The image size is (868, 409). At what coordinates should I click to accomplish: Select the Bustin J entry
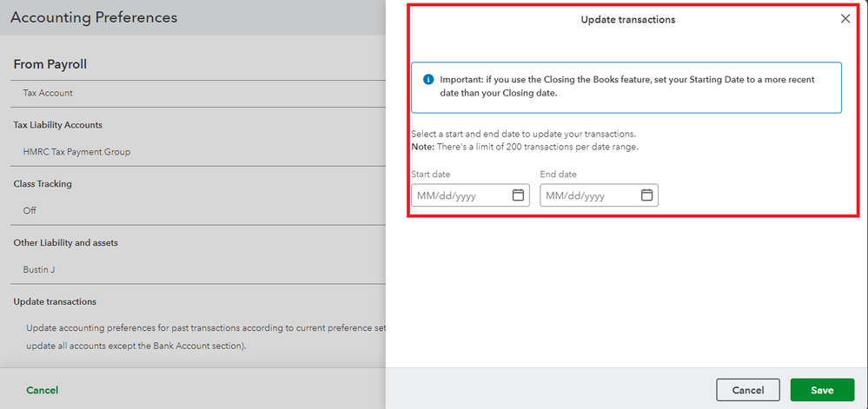click(39, 269)
